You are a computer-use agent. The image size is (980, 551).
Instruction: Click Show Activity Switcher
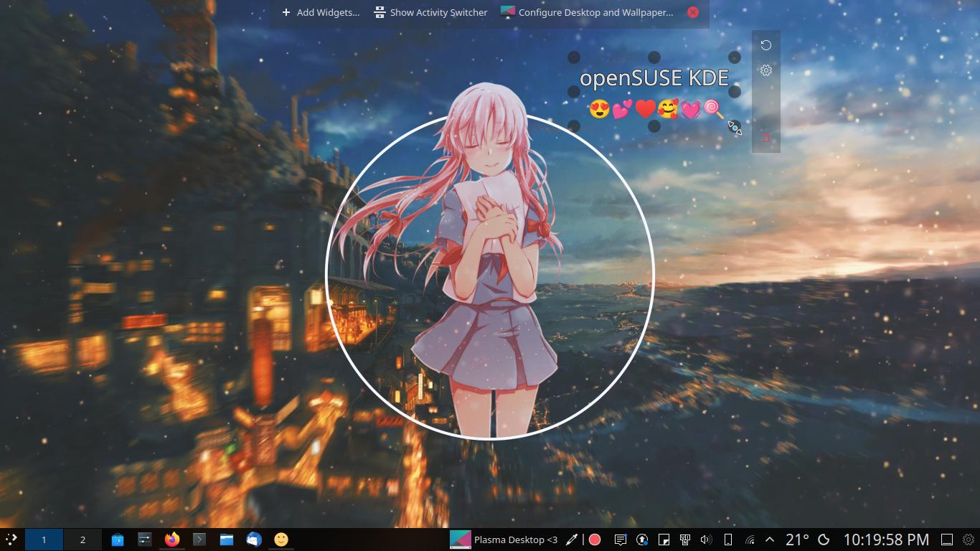pos(430,12)
